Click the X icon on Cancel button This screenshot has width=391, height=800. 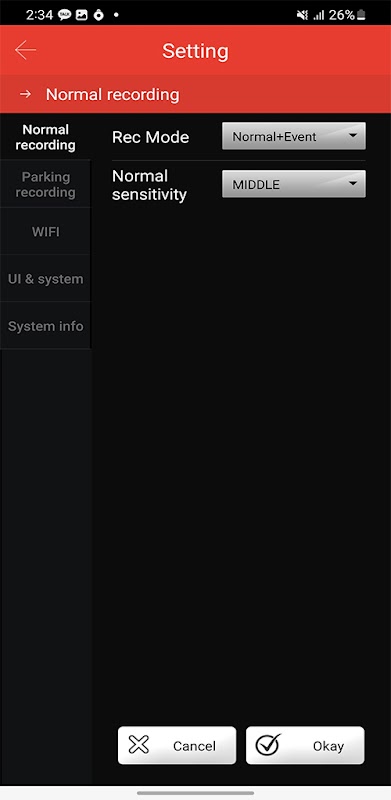click(138, 745)
